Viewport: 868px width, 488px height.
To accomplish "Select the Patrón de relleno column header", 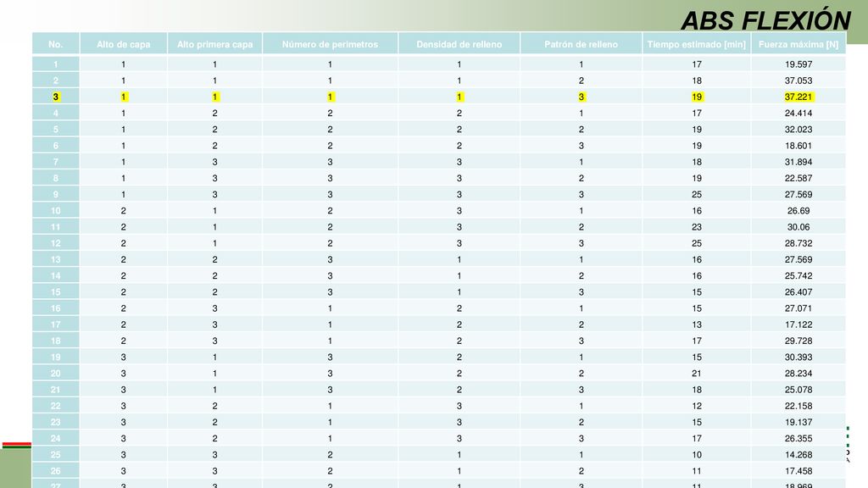I will click(x=581, y=44).
